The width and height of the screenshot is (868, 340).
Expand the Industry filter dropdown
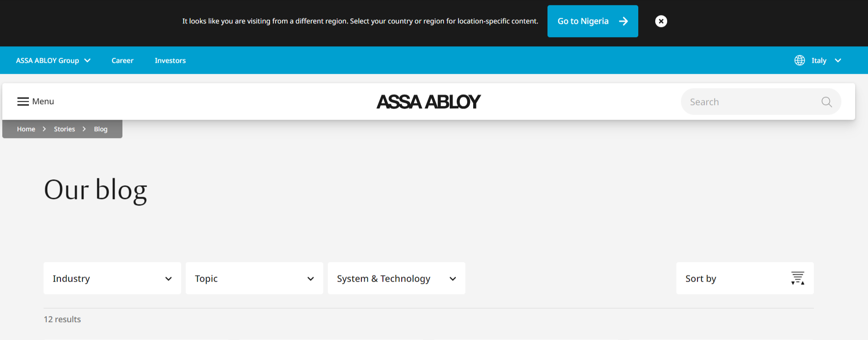[112, 278]
